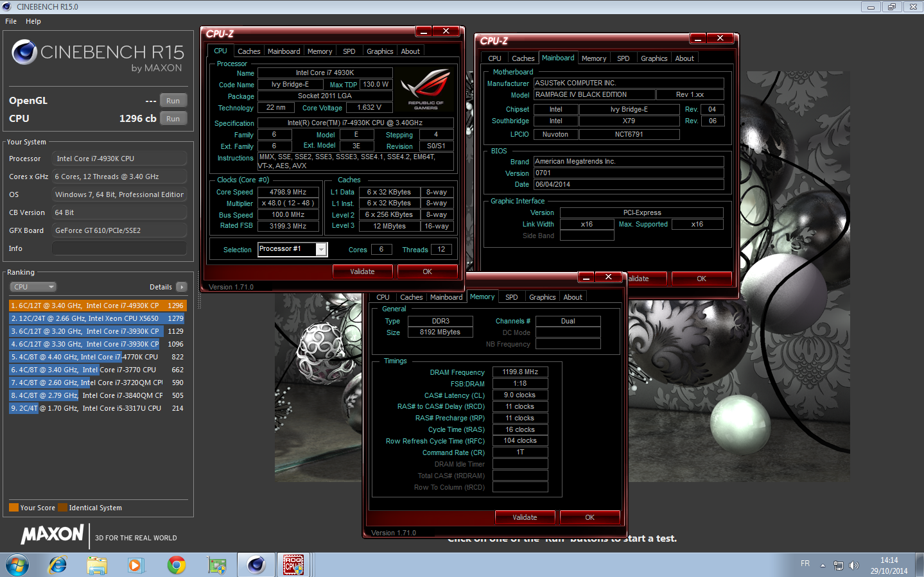
Task: Select ranking row 5 Intel Core i7-4770K
Action: (98, 357)
